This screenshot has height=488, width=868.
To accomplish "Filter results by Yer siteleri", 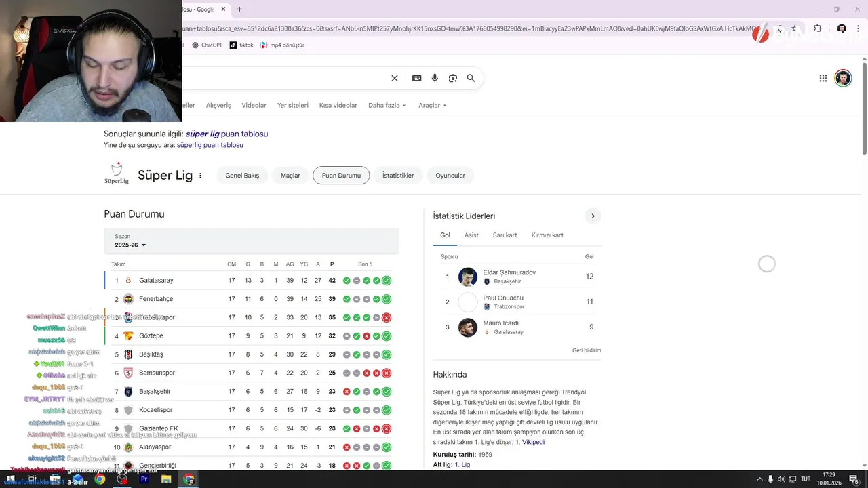I will (293, 106).
